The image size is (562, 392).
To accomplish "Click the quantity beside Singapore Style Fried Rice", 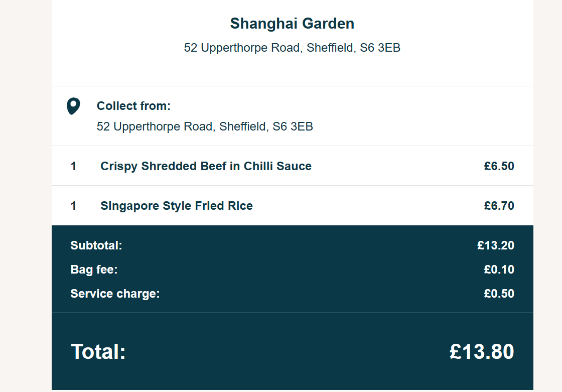I will [x=74, y=206].
